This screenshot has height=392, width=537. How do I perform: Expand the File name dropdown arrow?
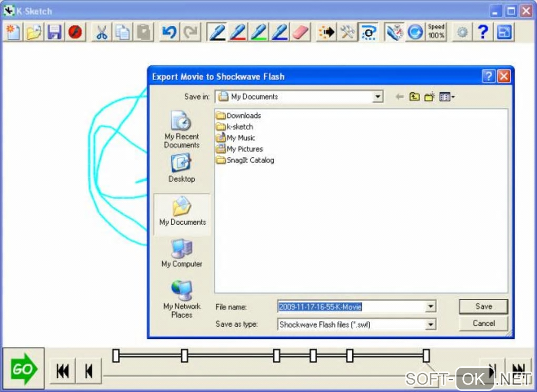[431, 306]
